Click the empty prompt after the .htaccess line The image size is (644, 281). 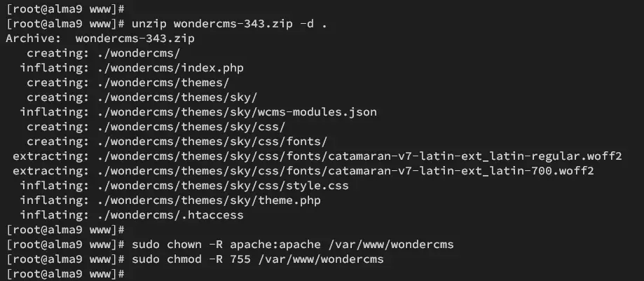65,230
